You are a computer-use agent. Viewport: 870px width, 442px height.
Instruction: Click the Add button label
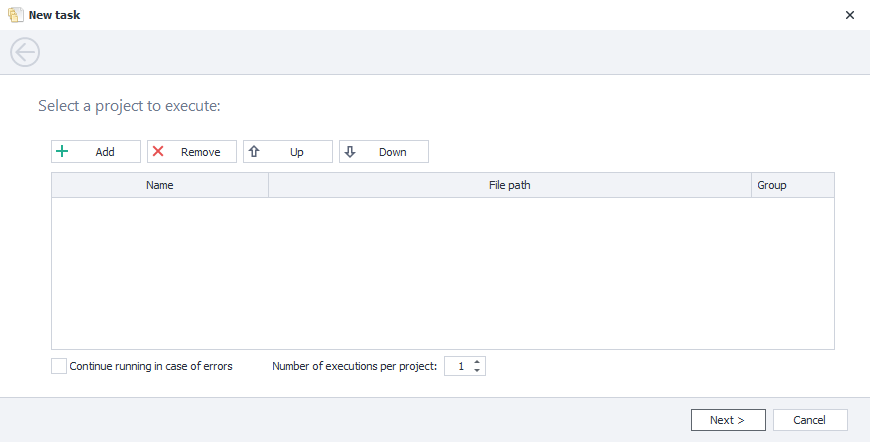[105, 152]
